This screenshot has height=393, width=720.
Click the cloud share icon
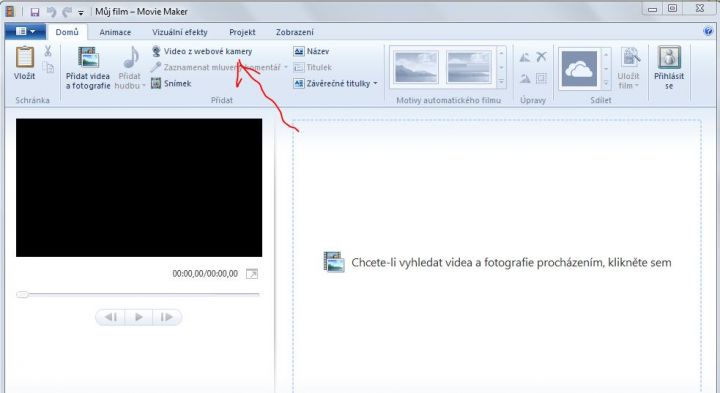tap(579, 69)
